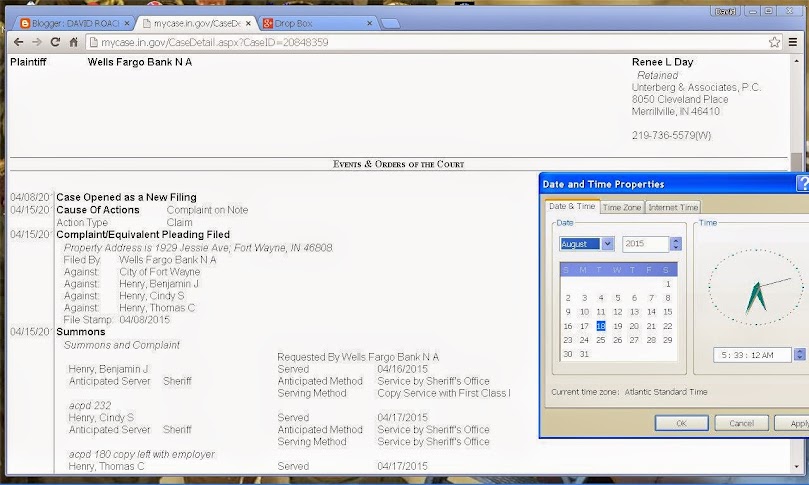This screenshot has width=809, height=485.
Task: Select August 9 in the calendar
Action: coord(568,312)
